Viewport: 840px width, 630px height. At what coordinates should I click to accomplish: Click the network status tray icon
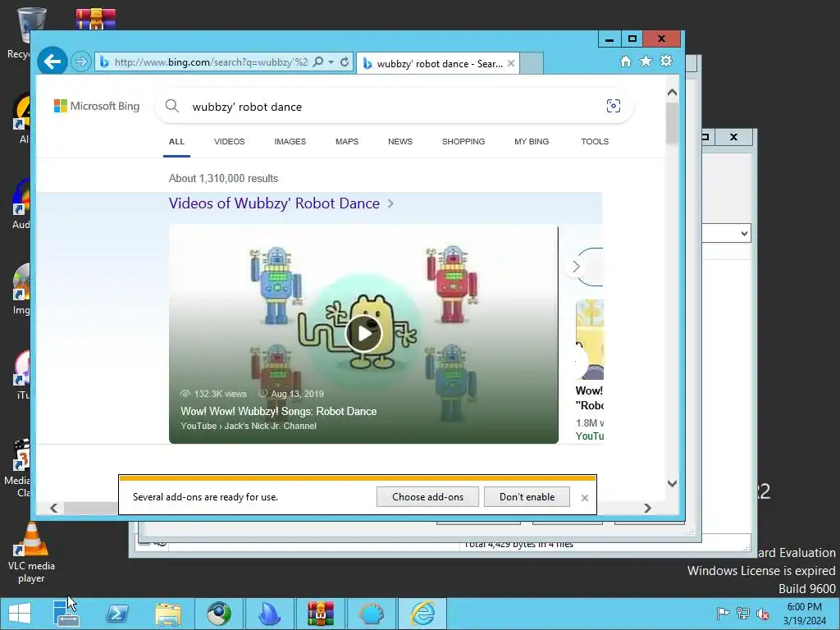tap(742, 614)
